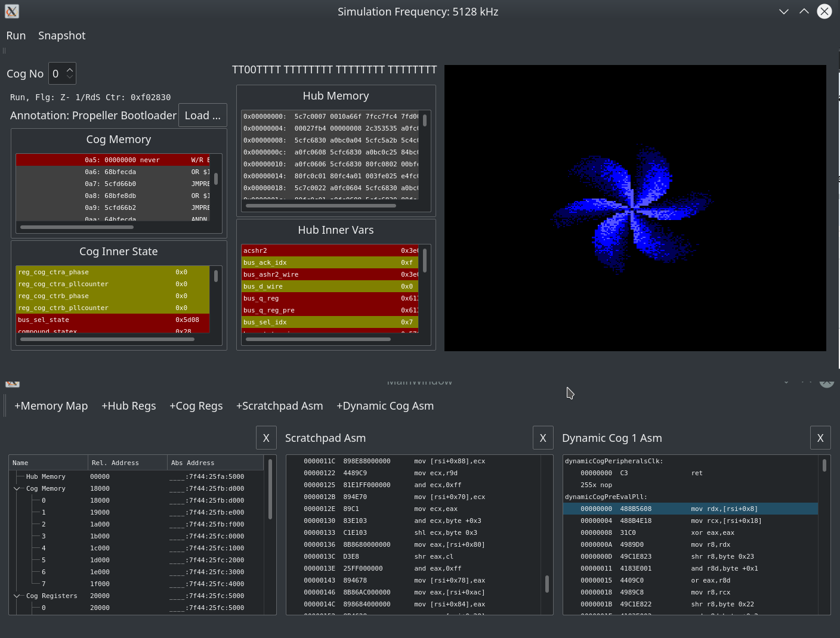Close the Dynamic Cog 1 Asm panel
This screenshot has width=840, height=638.
point(820,438)
